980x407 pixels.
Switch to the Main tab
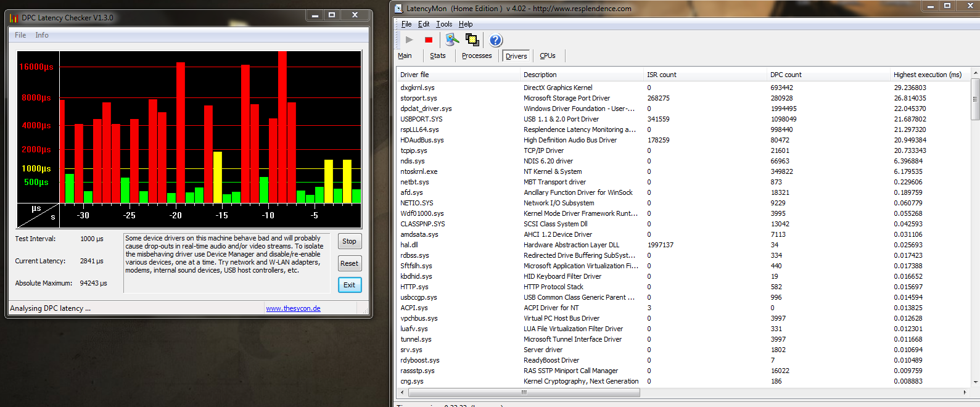tap(405, 55)
